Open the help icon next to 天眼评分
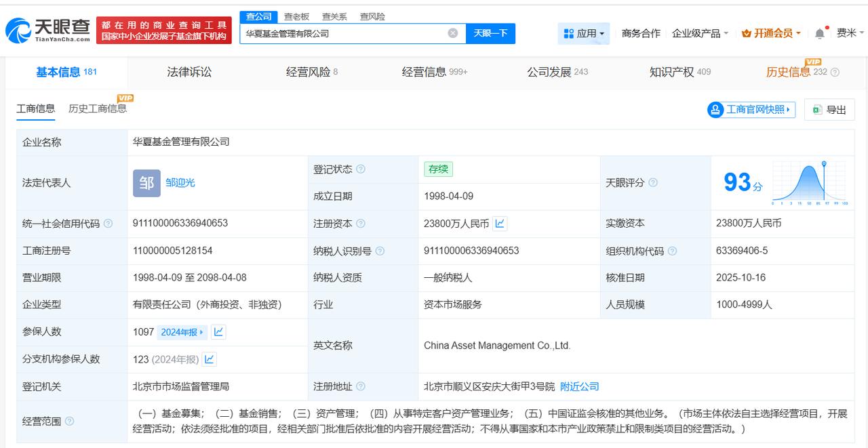The width and height of the screenshot is (868, 448). pyautogui.click(x=653, y=182)
